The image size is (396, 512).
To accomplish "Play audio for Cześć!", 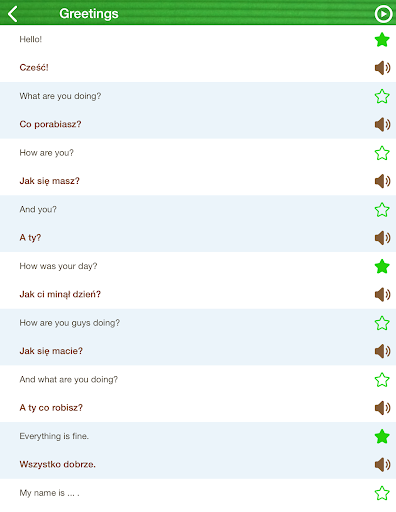I will 382,68.
